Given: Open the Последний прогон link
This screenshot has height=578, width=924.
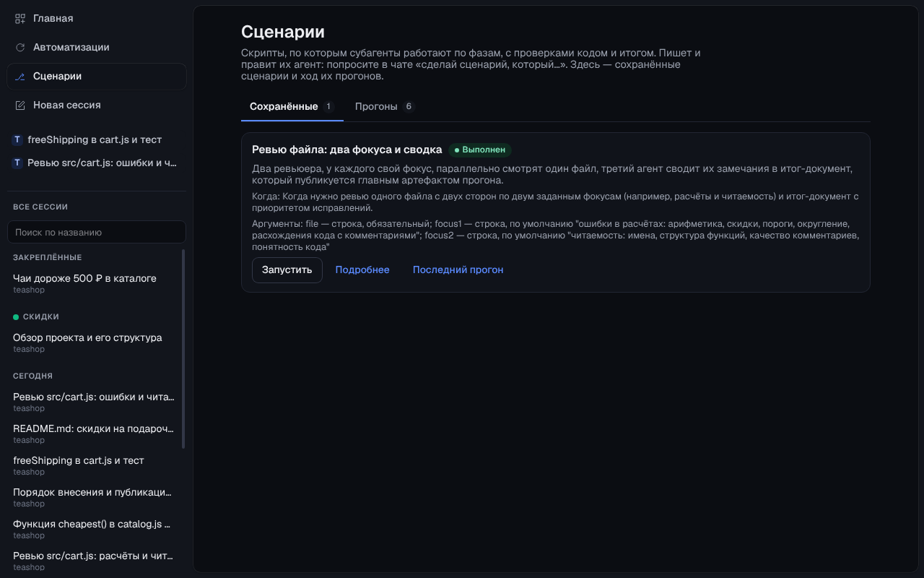Looking at the screenshot, I should (x=458, y=269).
